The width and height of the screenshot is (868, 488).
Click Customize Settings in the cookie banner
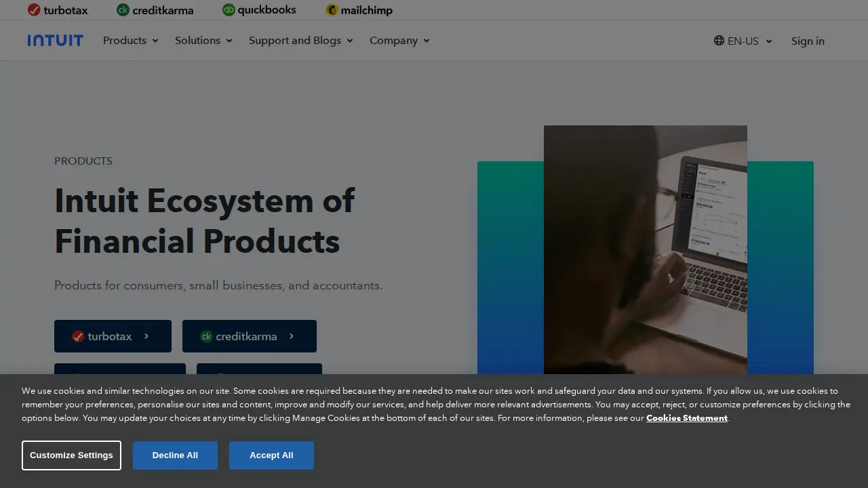point(71,455)
